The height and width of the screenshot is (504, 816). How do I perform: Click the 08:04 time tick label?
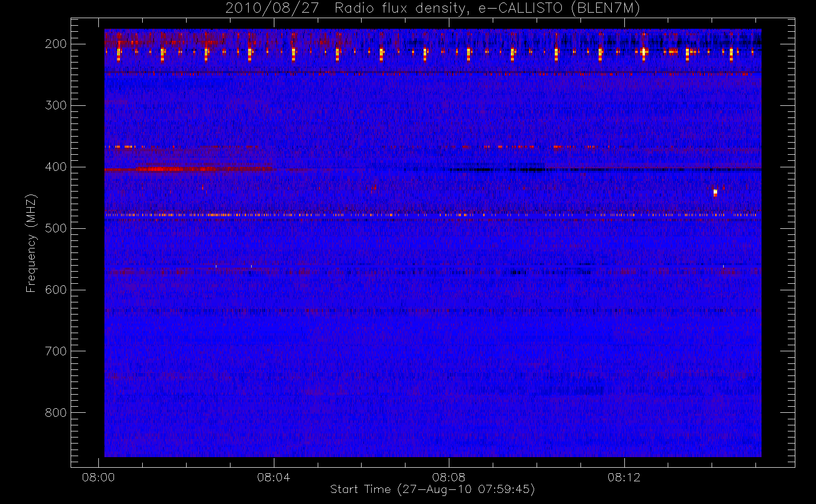pos(273,477)
